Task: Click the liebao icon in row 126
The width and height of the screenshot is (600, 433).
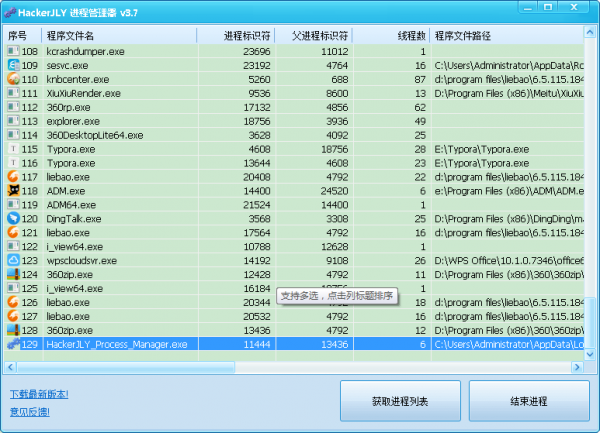Action: [13, 302]
